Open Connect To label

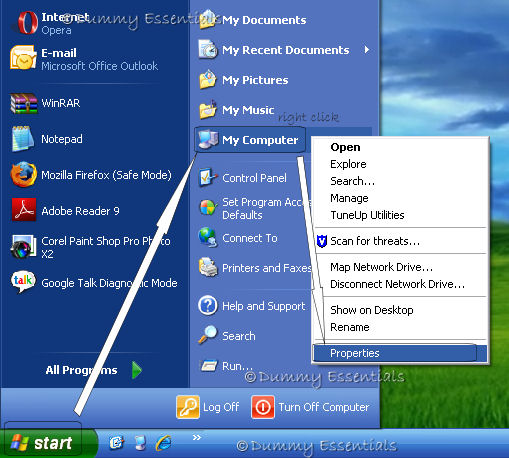(250, 238)
